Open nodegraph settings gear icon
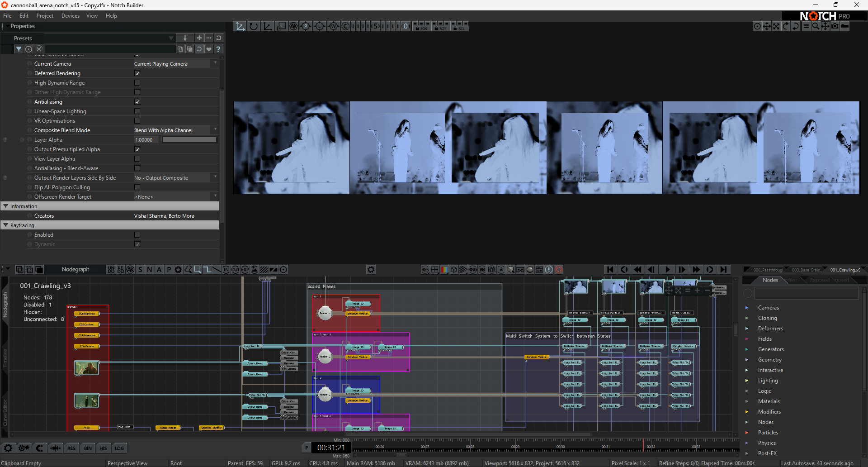868x467 pixels. pyautogui.click(x=371, y=269)
